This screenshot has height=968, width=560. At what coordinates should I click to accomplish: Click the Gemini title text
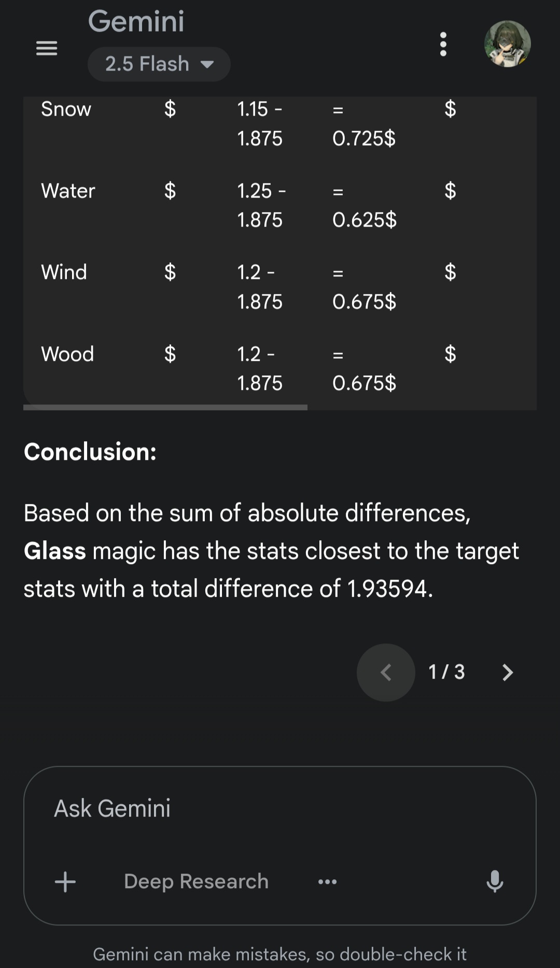136,22
